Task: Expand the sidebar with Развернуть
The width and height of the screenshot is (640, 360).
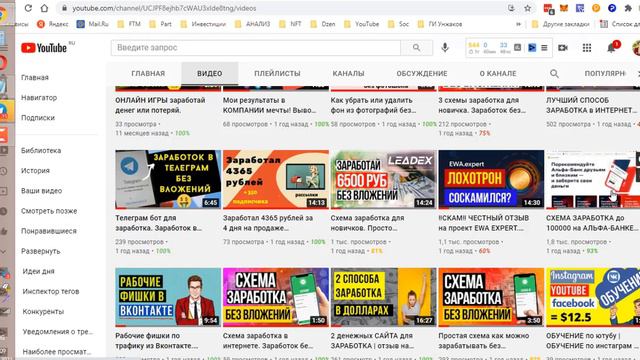Action: coord(40,251)
